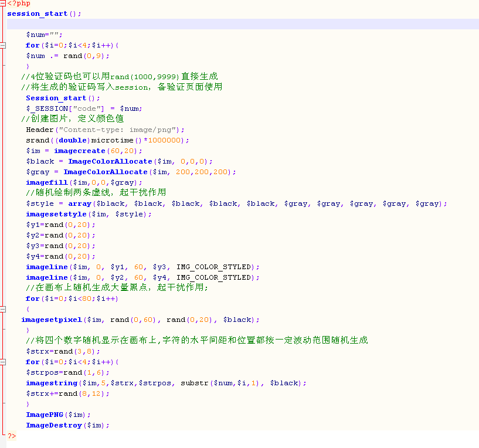Click the for loop with $i<80
This screenshot has width=479, height=448.
pyautogui.click(x=72, y=298)
